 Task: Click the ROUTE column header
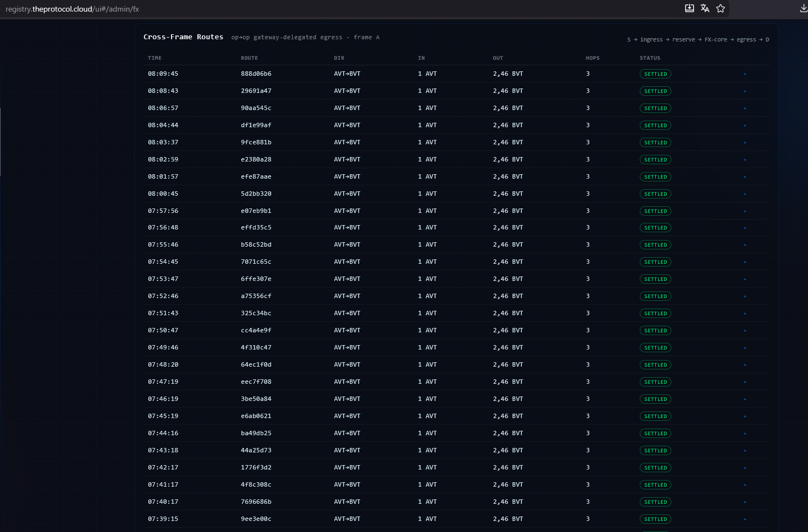click(249, 58)
